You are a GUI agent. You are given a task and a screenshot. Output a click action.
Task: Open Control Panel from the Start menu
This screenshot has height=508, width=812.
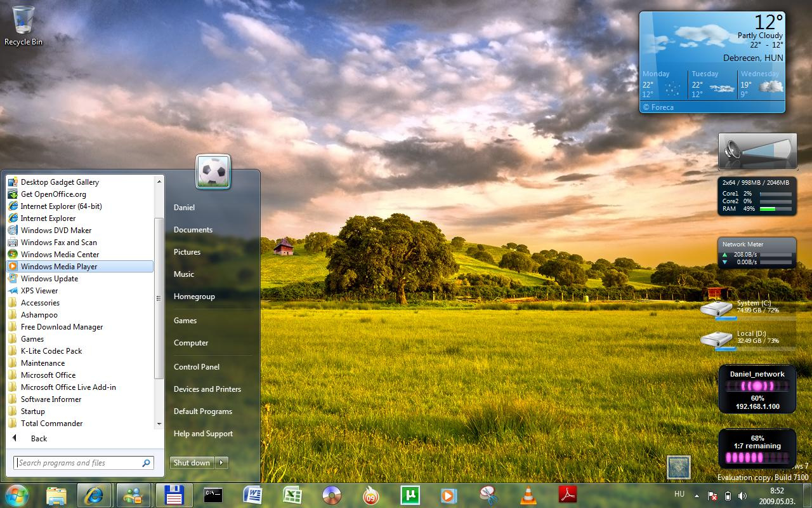197,367
